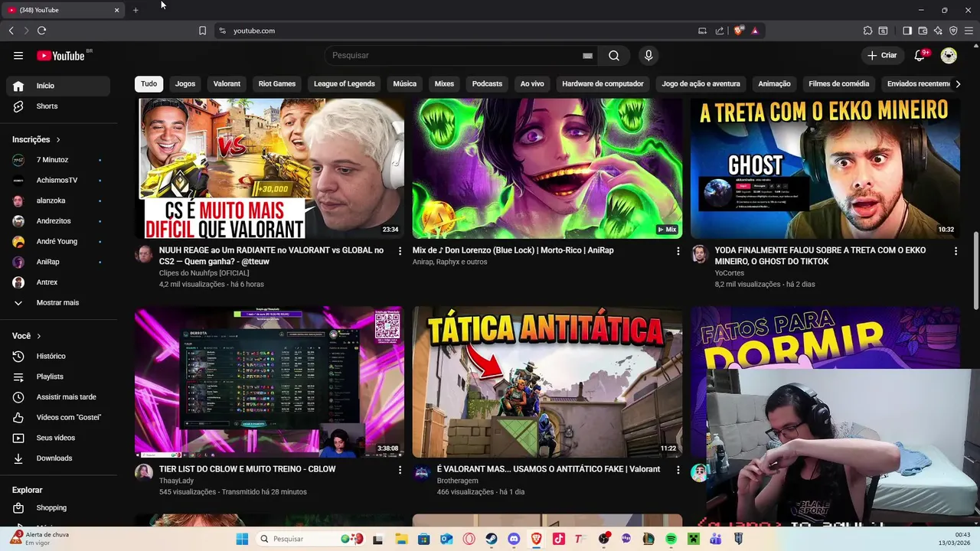Bookmark this page in address bar
Image resolution: width=980 pixels, height=551 pixels.
tap(202, 31)
